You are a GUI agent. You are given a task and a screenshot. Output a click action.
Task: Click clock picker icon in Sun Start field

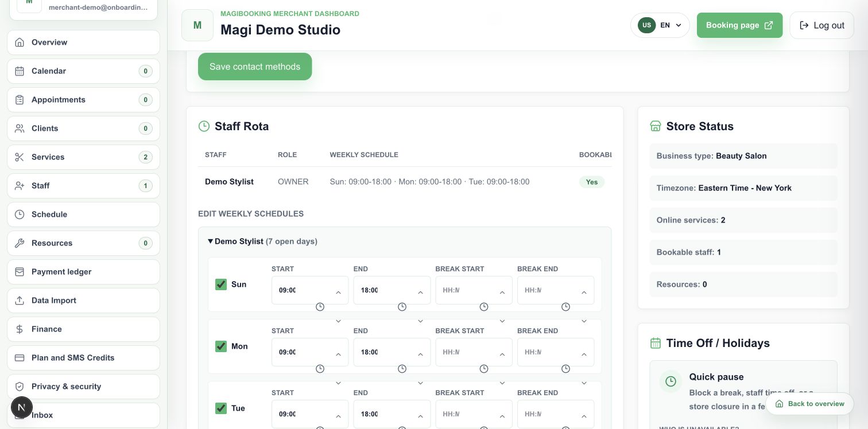coord(320,307)
